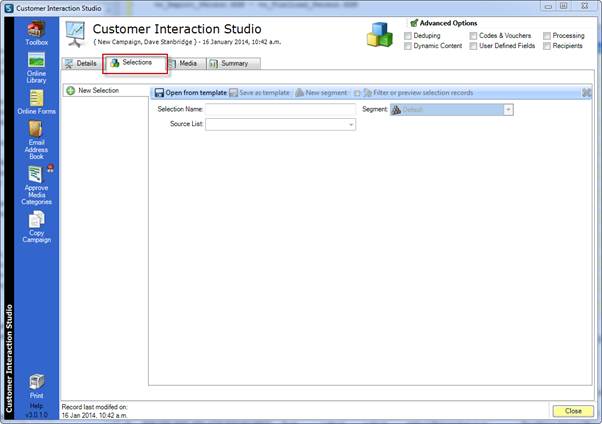
Task: Expand the Source List dropdown
Action: (x=351, y=124)
